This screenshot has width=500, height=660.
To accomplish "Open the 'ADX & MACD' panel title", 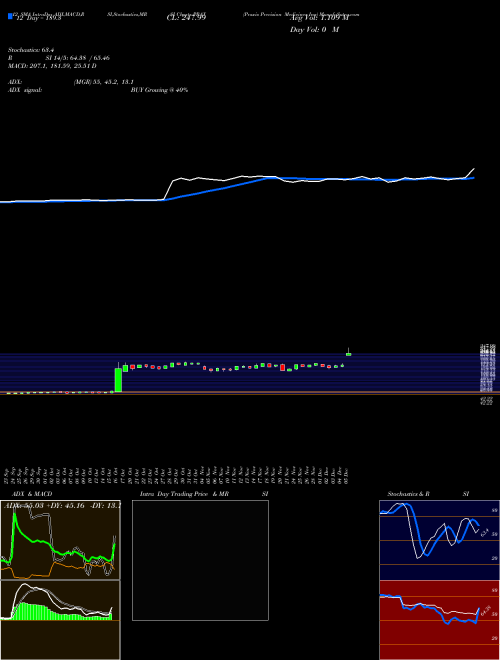I will point(32,494).
